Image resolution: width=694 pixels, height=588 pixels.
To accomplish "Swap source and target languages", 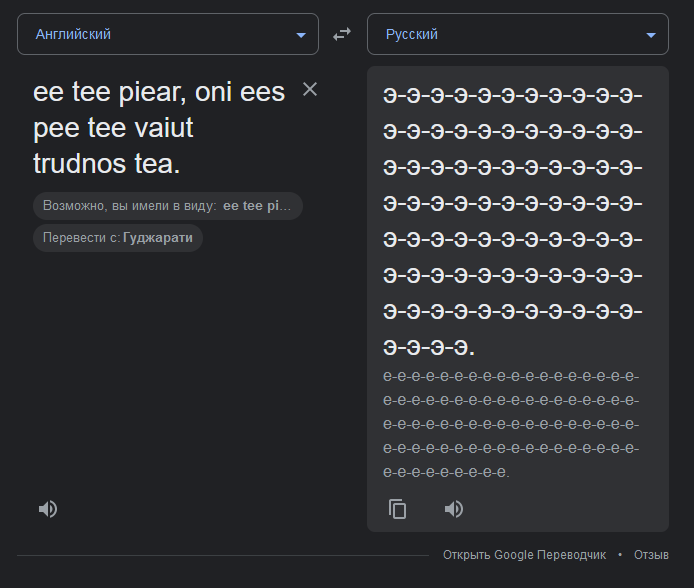I will (x=342, y=34).
